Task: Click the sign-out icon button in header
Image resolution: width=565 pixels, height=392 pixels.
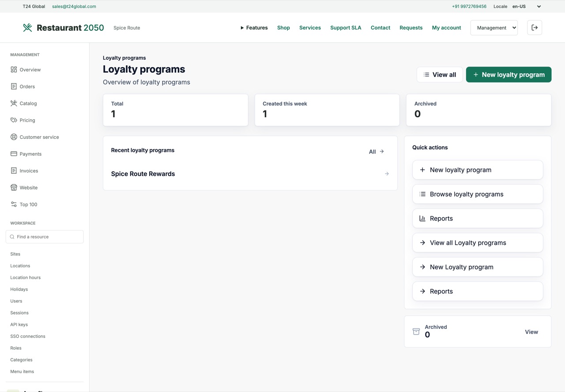Action: [x=535, y=28]
